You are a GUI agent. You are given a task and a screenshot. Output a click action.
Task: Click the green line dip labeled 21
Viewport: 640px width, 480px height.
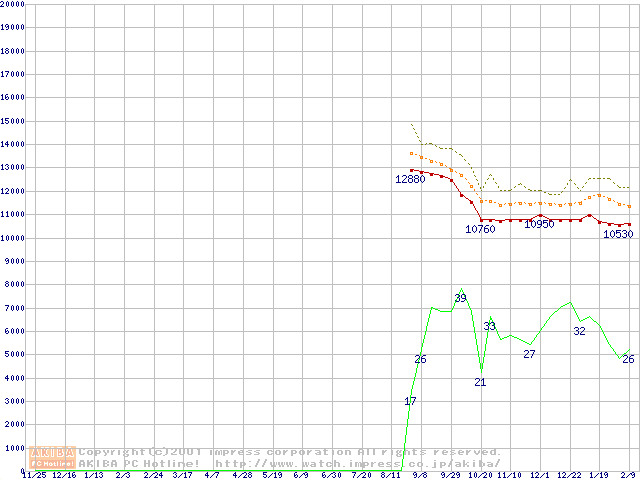(x=480, y=383)
